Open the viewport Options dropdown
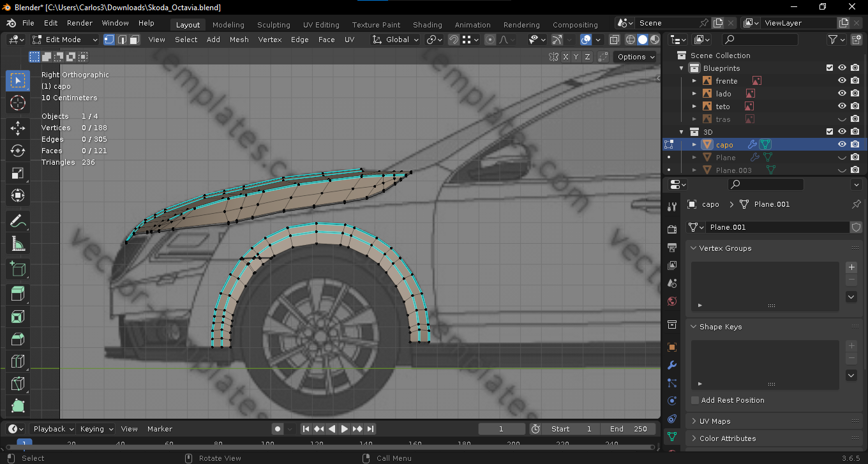The image size is (868, 464). tap(636, 57)
